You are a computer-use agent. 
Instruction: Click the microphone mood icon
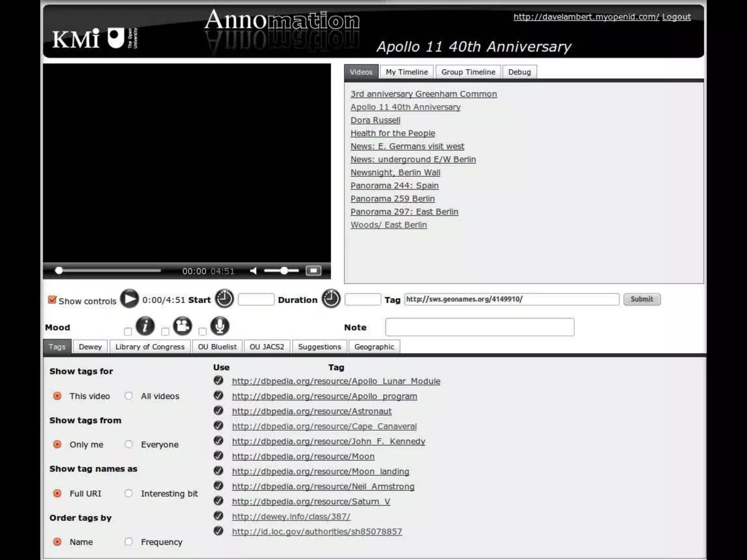pos(220,326)
